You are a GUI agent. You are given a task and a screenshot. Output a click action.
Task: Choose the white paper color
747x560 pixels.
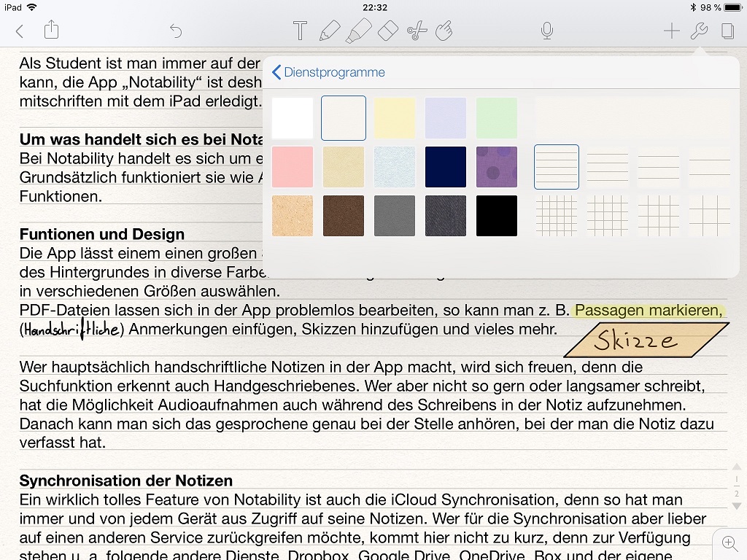coord(293,118)
